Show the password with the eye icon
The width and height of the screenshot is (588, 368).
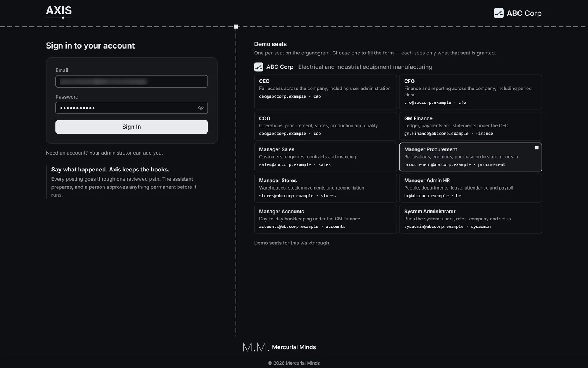tap(201, 108)
